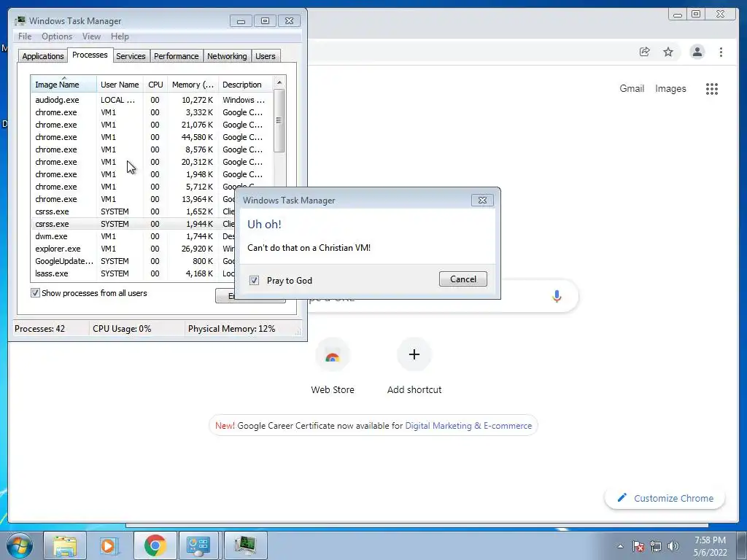The image size is (747, 560).
Task: Open Task Manager File menu
Action: (x=25, y=36)
